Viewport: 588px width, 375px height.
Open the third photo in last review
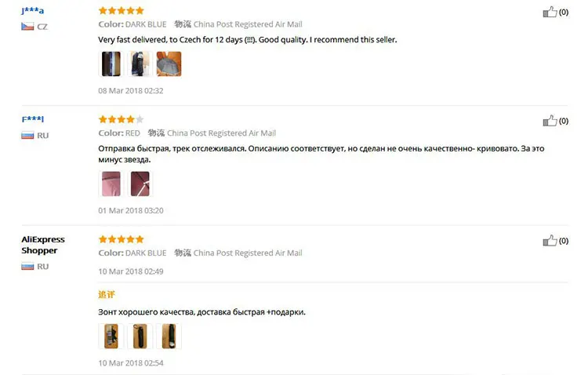169,337
